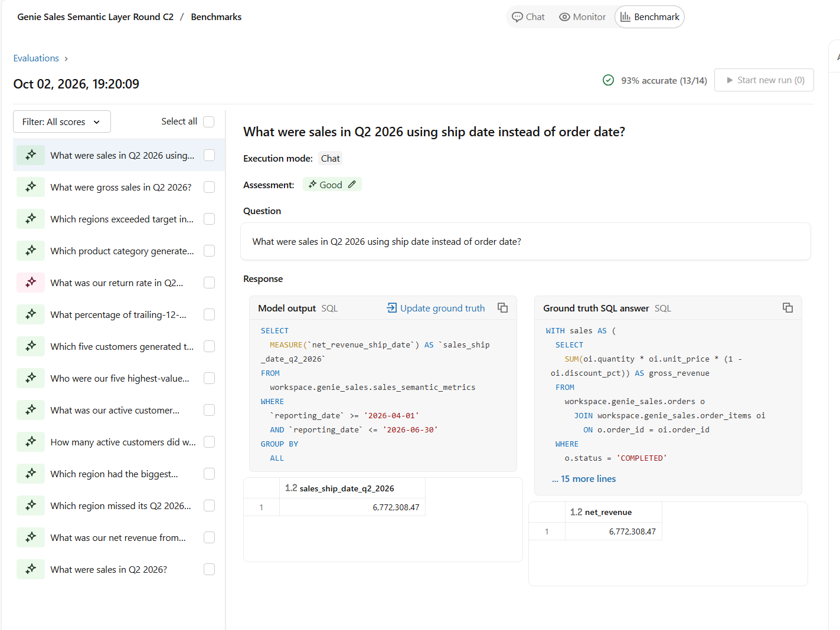The height and width of the screenshot is (630, 840).
Task: Switch to the Monitor tab
Action: 583,17
